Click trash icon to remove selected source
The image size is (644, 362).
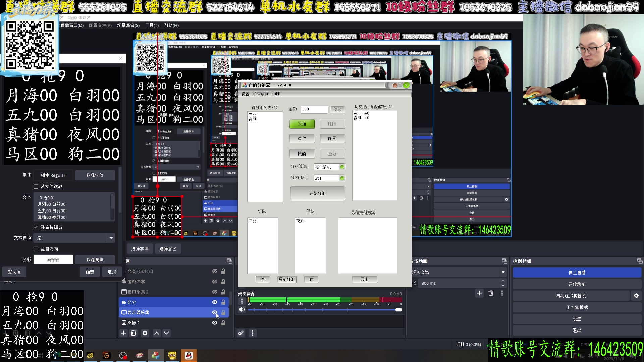[x=133, y=333]
